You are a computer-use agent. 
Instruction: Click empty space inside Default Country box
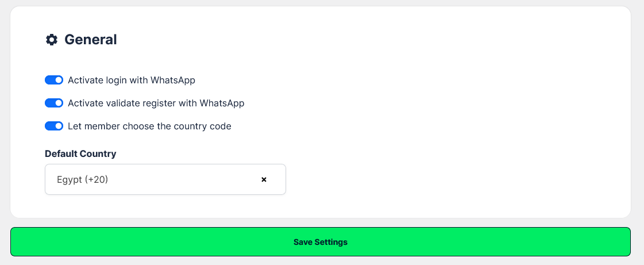click(190, 179)
